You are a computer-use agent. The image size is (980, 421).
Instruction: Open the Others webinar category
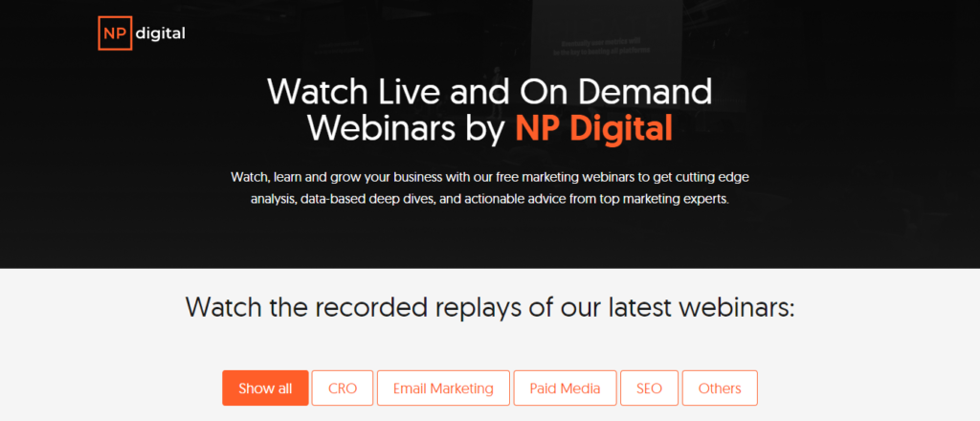(720, 388)
